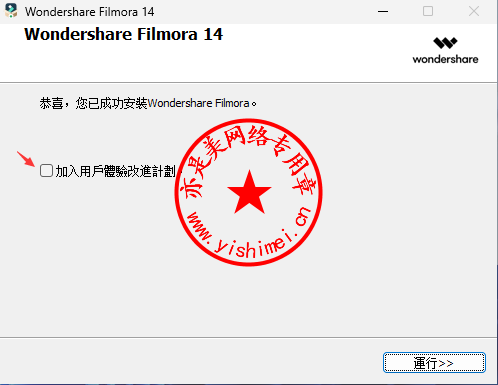Screen dimensions: 498x385
Task: Click the bold Wondershare Filmora 14 heading
Action: (x=123, y=34)
